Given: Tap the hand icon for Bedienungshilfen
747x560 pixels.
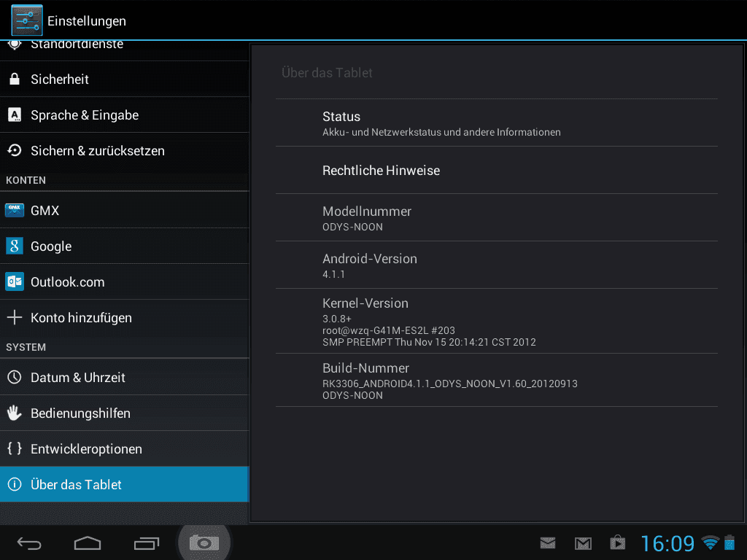Looking at the screenshot, I should [x=15, y=413].
